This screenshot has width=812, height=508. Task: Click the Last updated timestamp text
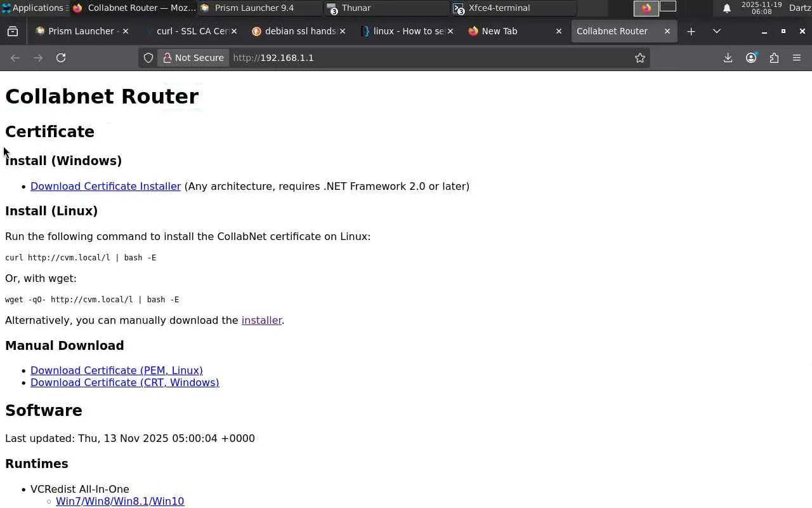tap(130, 438)
